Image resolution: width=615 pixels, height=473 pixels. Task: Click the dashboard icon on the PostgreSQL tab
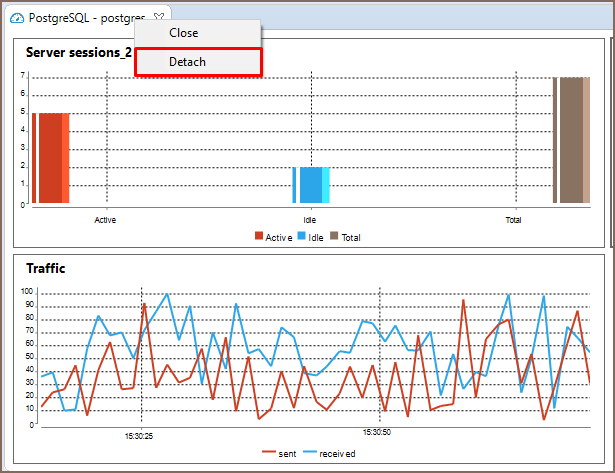[16, 19]
